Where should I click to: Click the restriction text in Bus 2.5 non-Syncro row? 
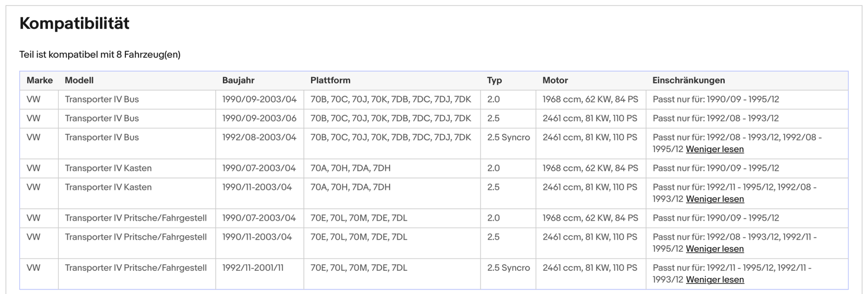[x=715, y=118]
